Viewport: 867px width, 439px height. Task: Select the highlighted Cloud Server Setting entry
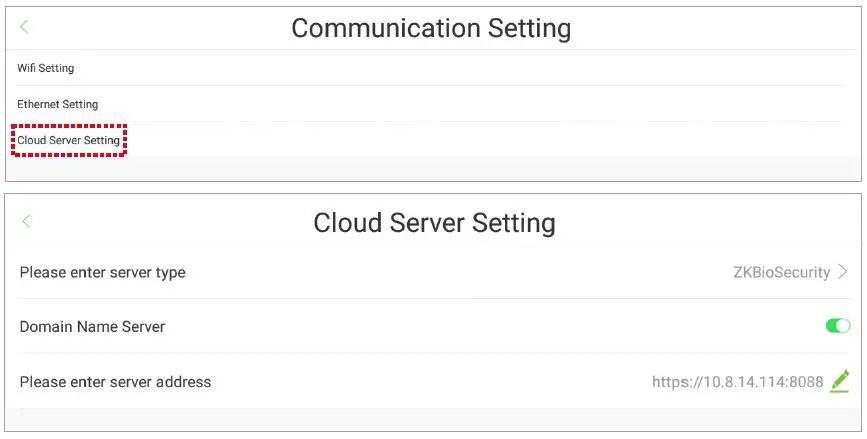(x=69, y=140)
